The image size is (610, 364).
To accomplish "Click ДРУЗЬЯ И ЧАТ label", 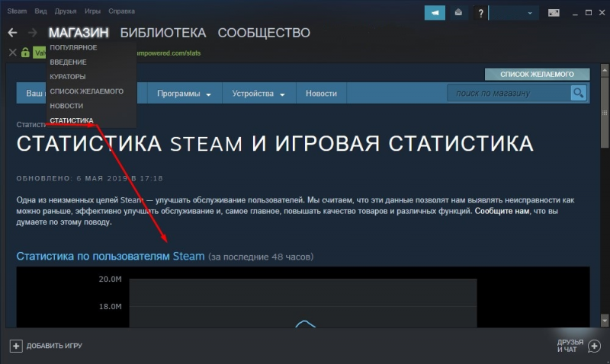I will pyautogui.click(x=570, y=346).
